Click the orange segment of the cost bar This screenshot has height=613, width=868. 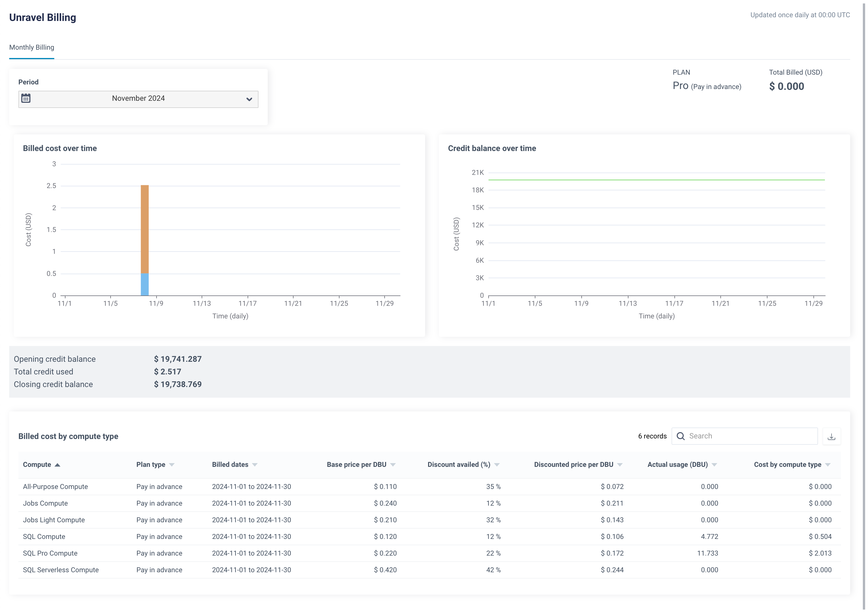click(x=145, y=229)
